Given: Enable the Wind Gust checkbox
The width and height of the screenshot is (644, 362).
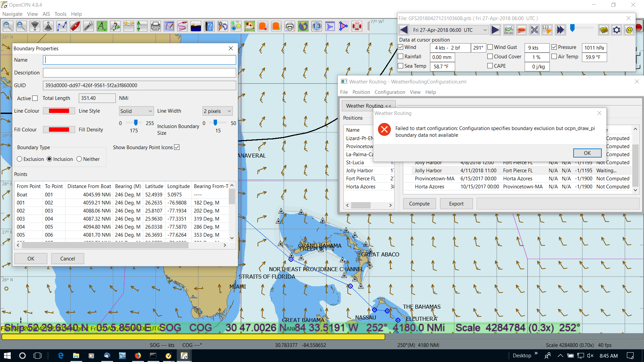Looking at the screenshot, I should [x=490, y=47].
